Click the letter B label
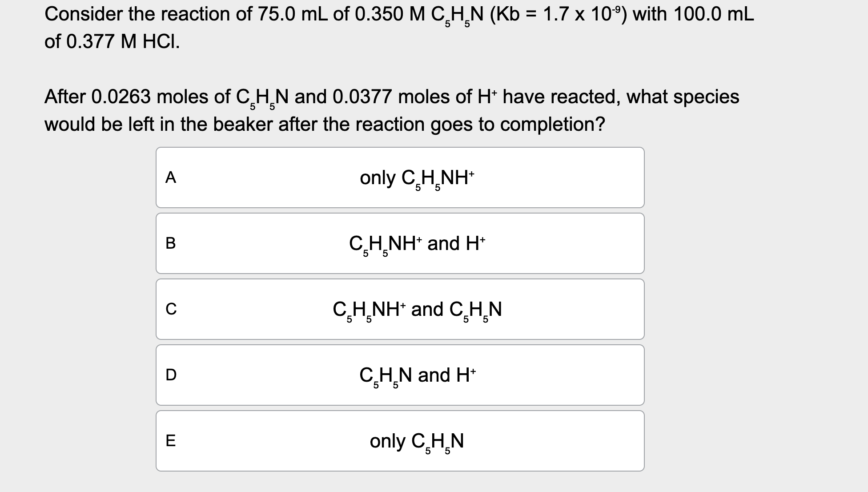868x492 pixels. click(171, 243)
